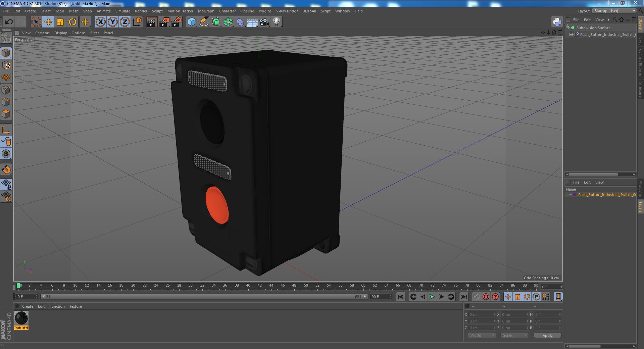Go to start of animation

tap(400, 297)
